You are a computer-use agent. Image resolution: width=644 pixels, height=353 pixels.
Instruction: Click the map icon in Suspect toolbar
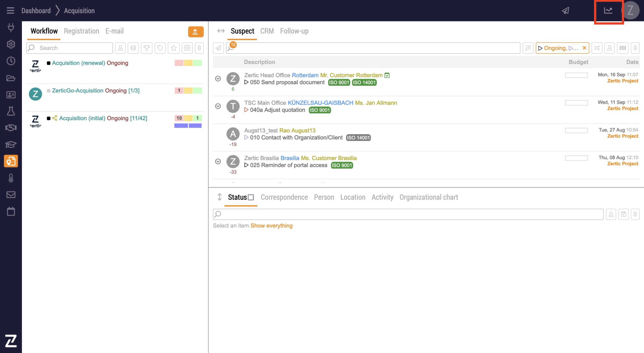coord(623,48)
